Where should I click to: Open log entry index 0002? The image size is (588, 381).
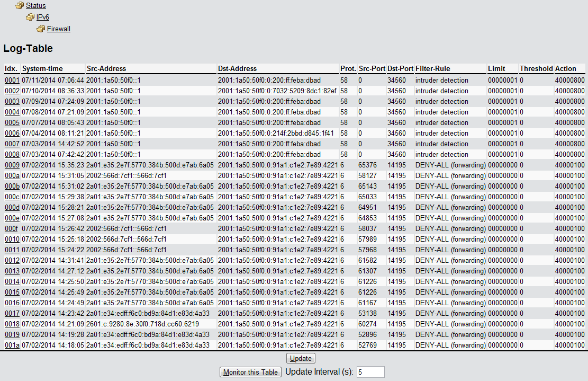pyautogui.click(x=12, y=91)
